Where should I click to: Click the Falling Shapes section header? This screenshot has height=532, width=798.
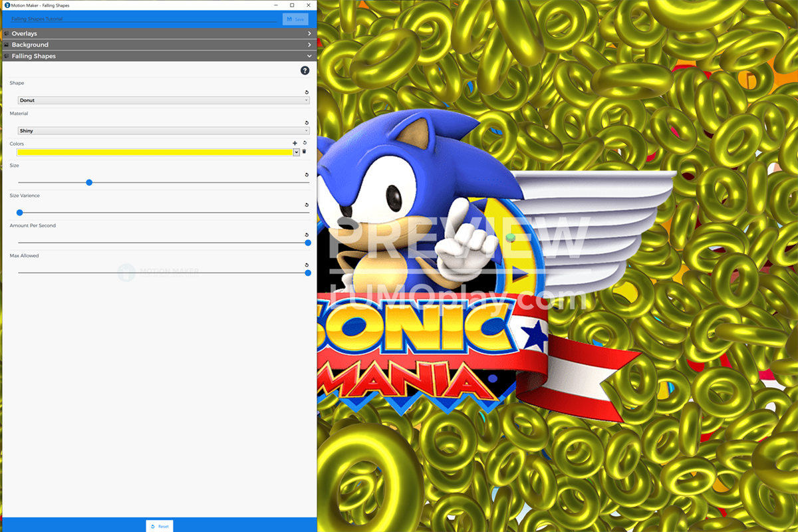pyautogui.click(x=159, y=56)
